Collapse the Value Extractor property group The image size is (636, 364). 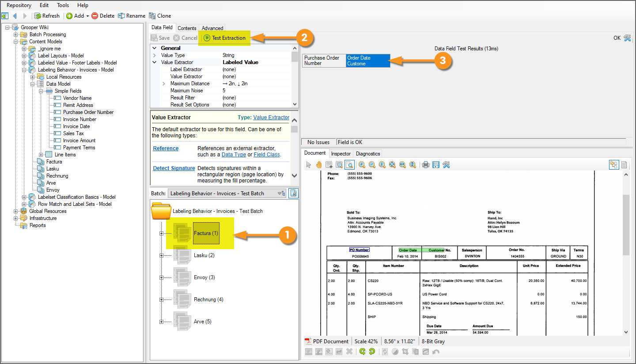click(155, 62)
